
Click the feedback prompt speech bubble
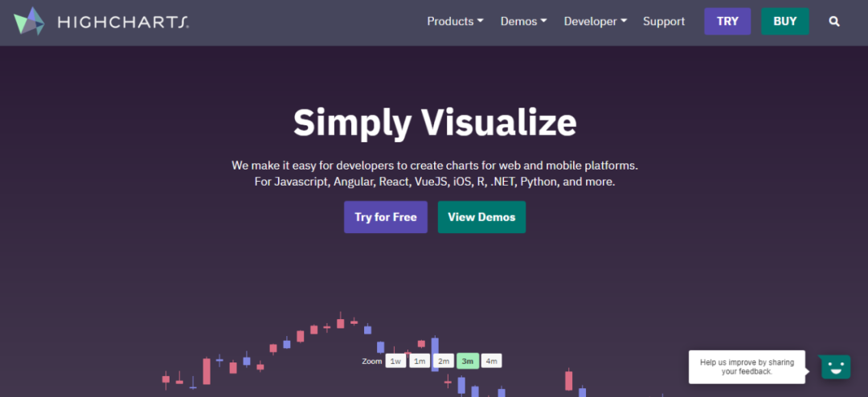(x=747, y=366)
